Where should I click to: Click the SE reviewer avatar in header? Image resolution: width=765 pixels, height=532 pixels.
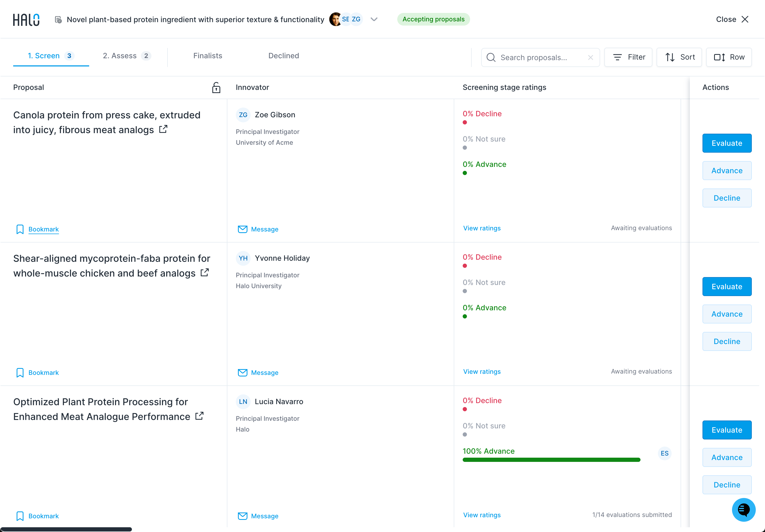[346, 19]
